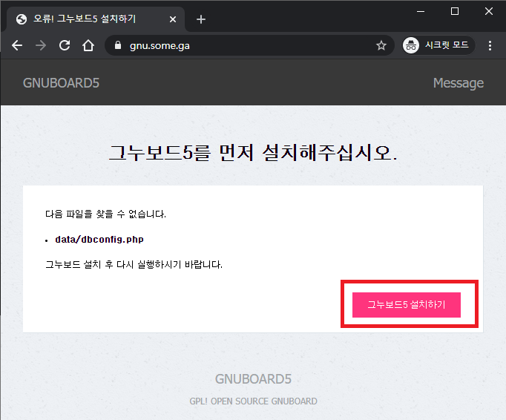
Task: Click the GNUBOARD5 header logo text
Action: [x=61, y=83]
